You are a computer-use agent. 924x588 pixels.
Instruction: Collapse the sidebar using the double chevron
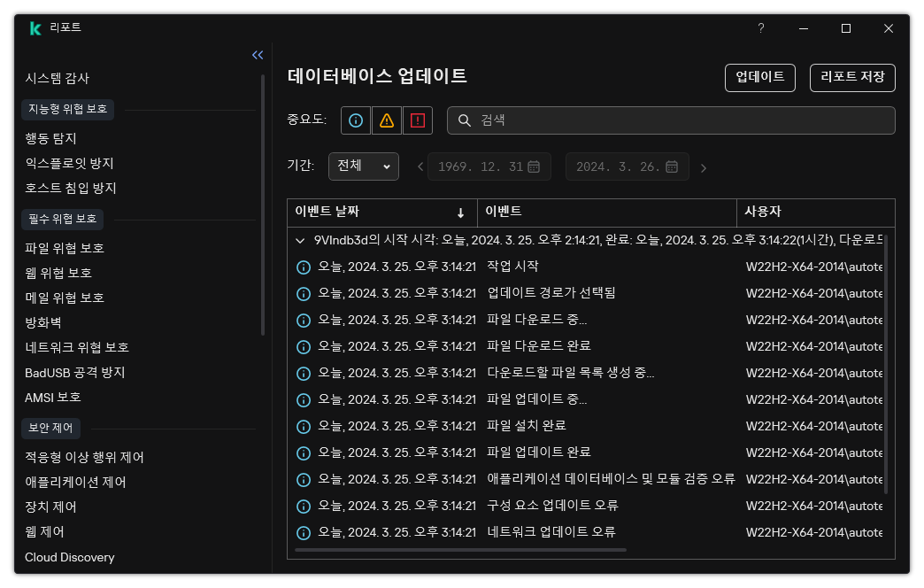[258, 55]
